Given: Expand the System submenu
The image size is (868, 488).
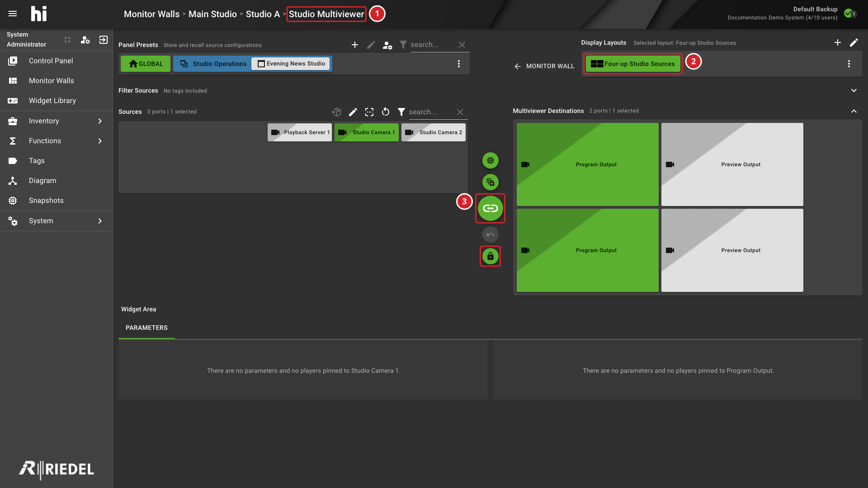Looking at the screenshot, I should 57,221.
